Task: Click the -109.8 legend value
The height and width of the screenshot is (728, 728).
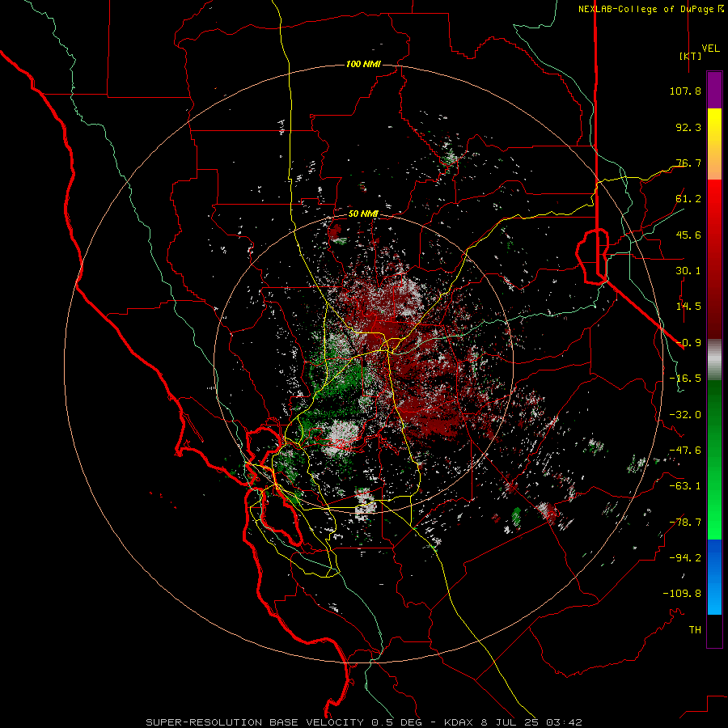Action: coord(682,594)
